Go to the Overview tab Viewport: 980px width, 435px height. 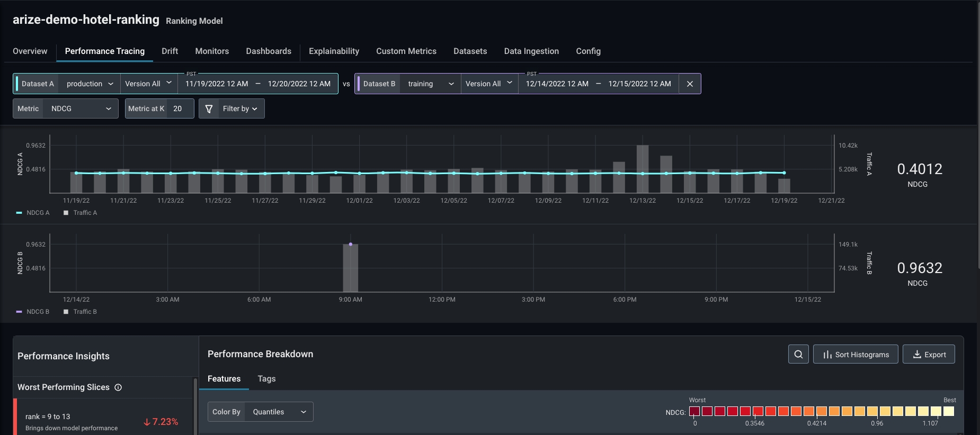(30, 51)
